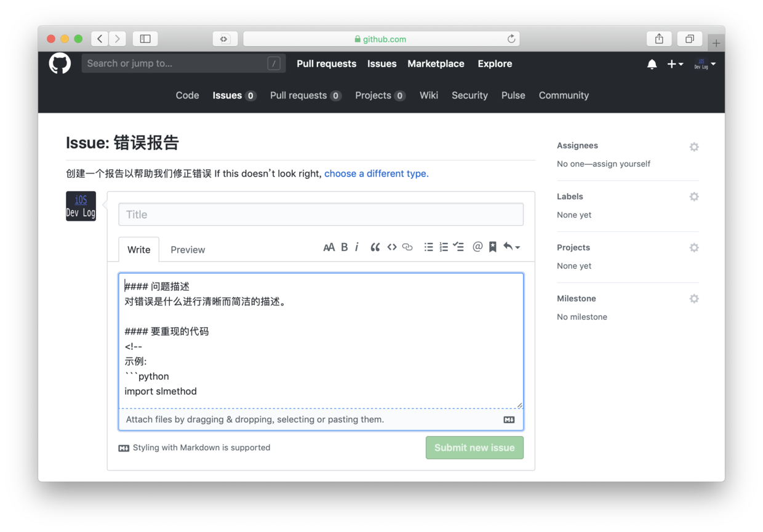Viewport: 763px width, 532px height.
Task: Open the user avatar menu dropdown
Action: (705, 64)
